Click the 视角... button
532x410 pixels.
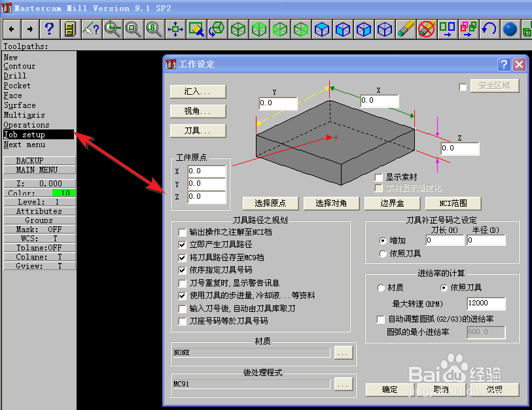[198, 111]
